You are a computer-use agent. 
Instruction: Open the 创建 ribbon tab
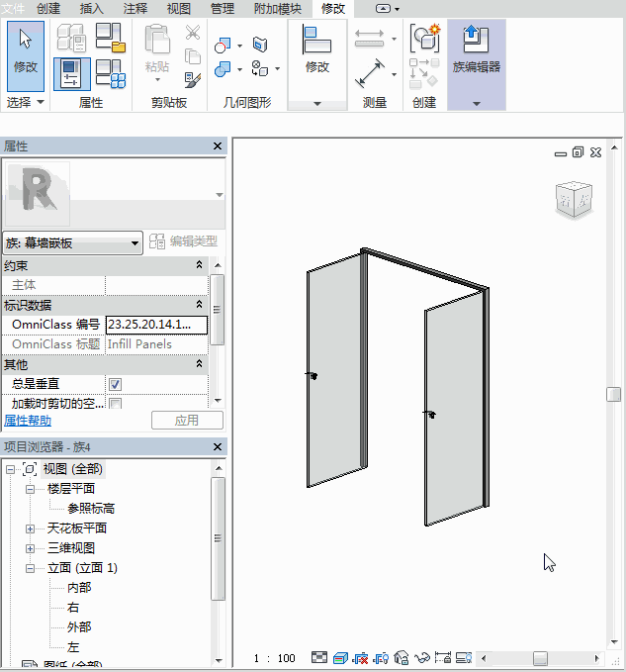[x=47, y=8]
